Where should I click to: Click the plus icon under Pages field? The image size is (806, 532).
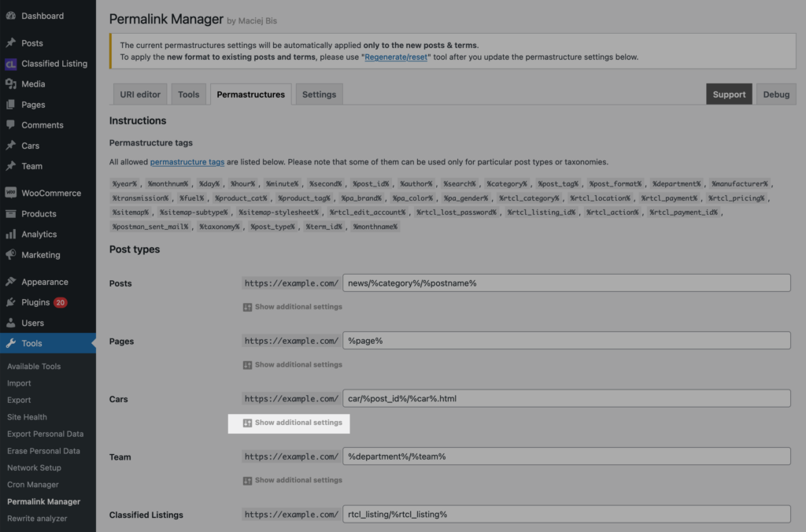click(x=247, y=365)
